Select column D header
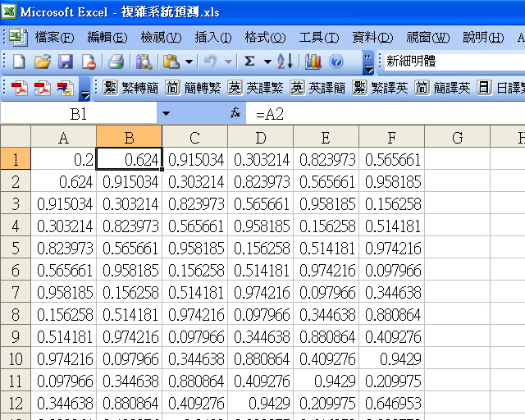 [260, 137]
